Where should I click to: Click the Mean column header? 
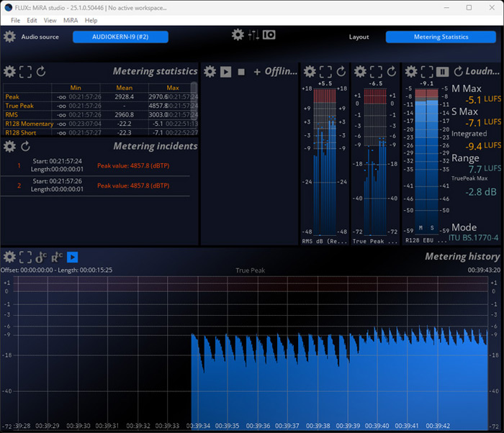(125, 88)
